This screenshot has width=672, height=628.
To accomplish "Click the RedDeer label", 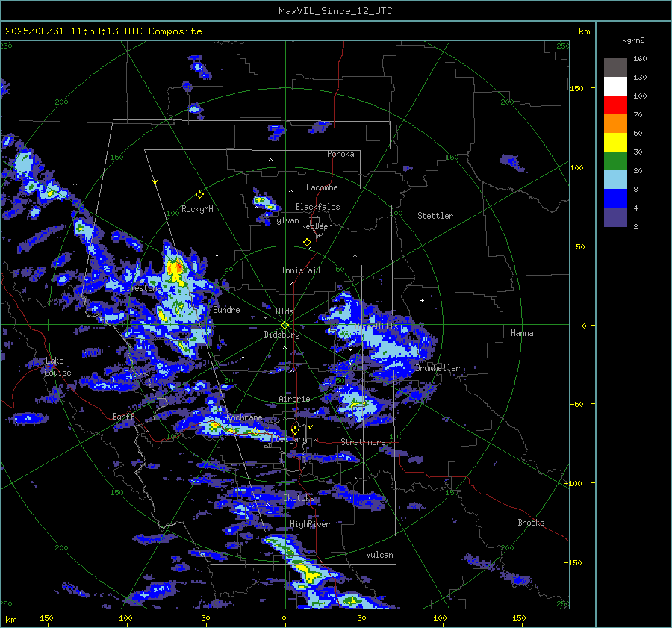I will [x=317, y=226].
